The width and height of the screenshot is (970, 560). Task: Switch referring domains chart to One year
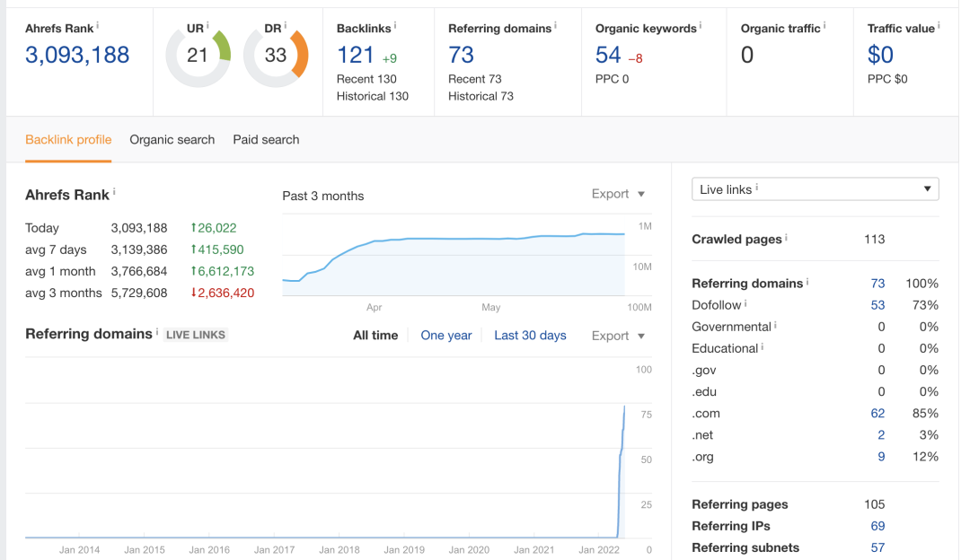click(445, 336)
